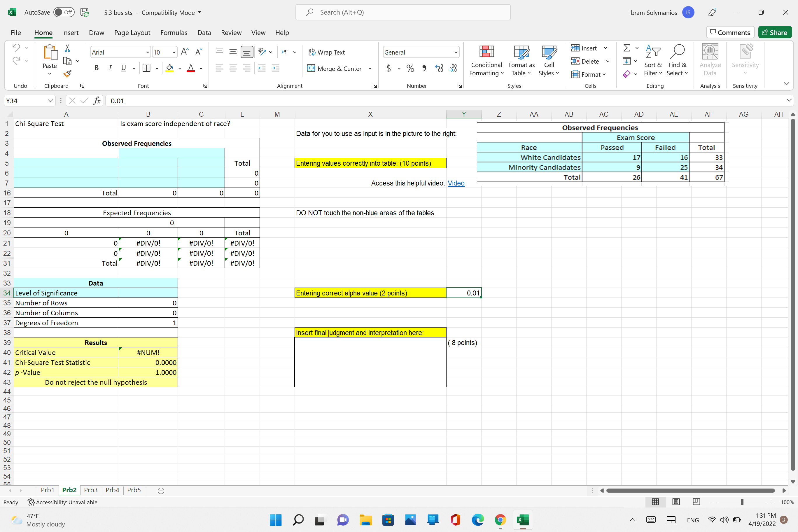Toggle Bold formatting
Image resolution: width=798 pixels, height=532 pixels.
coord(97,68)
